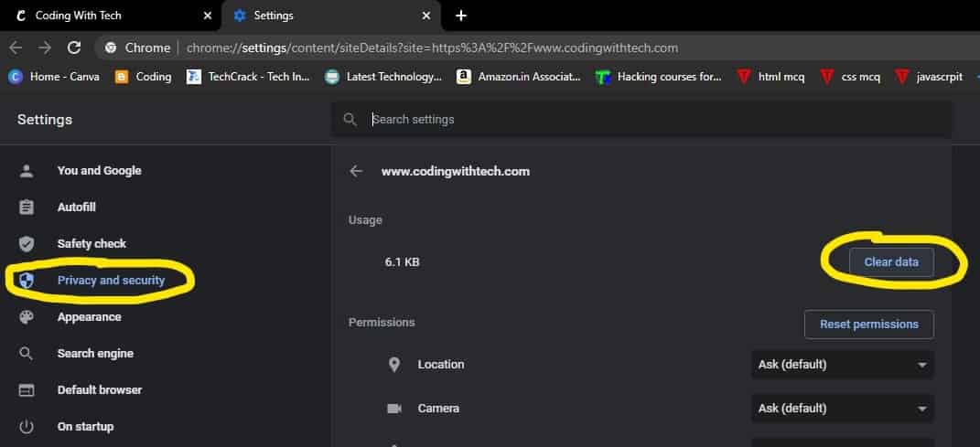Click the Reset permissions button
The height and width of the screenshot is (447, 980).
(868, 325)
